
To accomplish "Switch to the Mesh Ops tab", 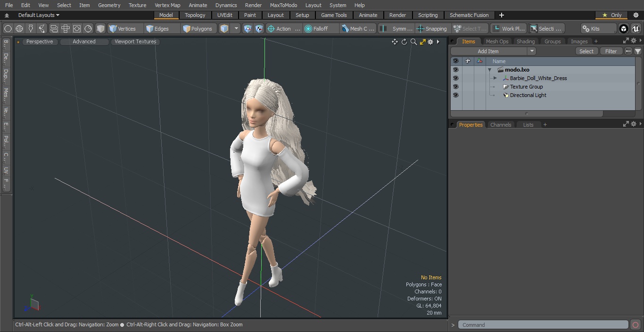I will (497, 41).
